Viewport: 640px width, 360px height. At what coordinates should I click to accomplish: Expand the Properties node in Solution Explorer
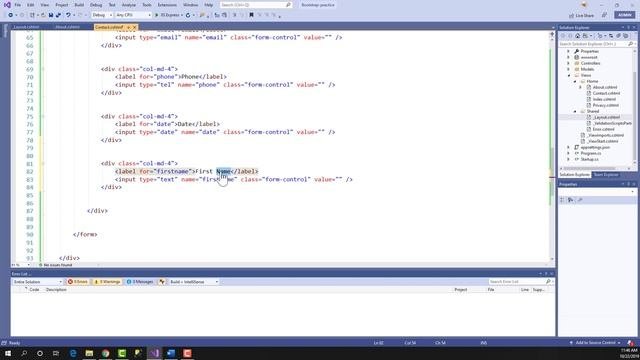tap(568, 51)
